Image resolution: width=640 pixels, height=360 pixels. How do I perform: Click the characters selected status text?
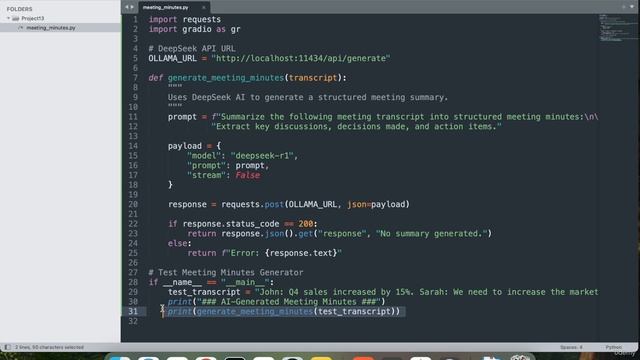(49, 347)
